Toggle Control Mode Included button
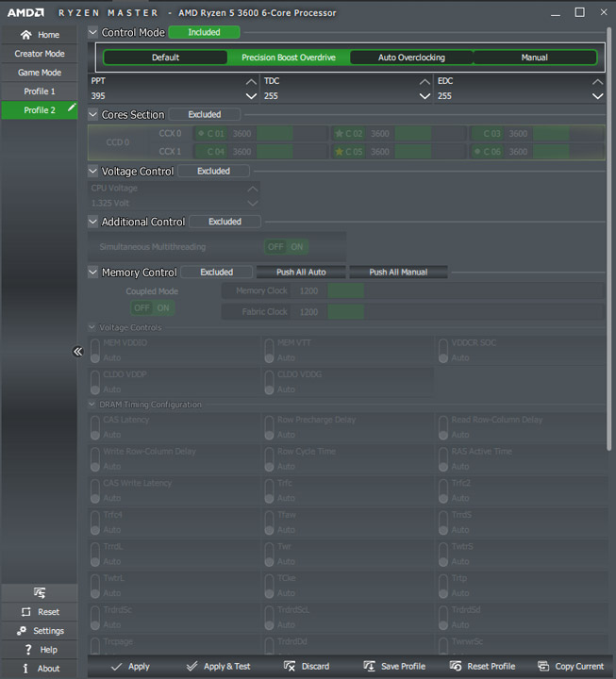Image resolution: width=616 pixels, height=679 pixels. click(x=204, y=32)
